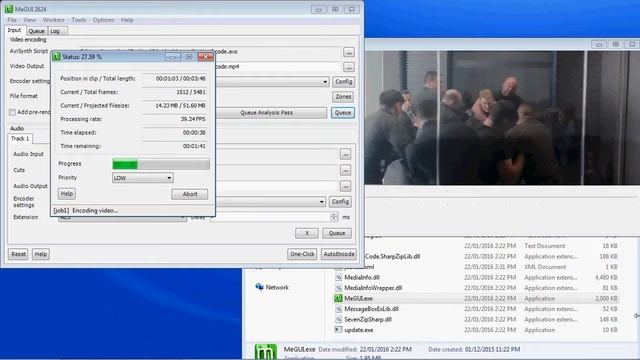Abort the encoding job
Image resolution: width=640 pixels, height=360 pixels.
click(x=190, y=194)
